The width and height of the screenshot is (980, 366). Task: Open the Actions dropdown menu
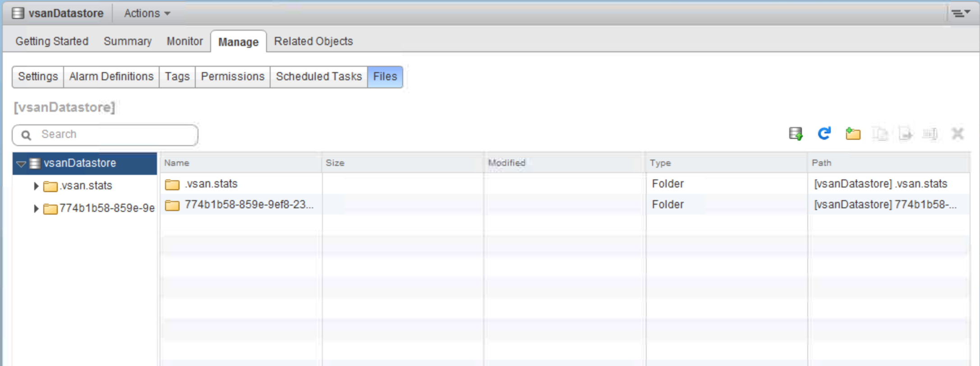[147, 14]
